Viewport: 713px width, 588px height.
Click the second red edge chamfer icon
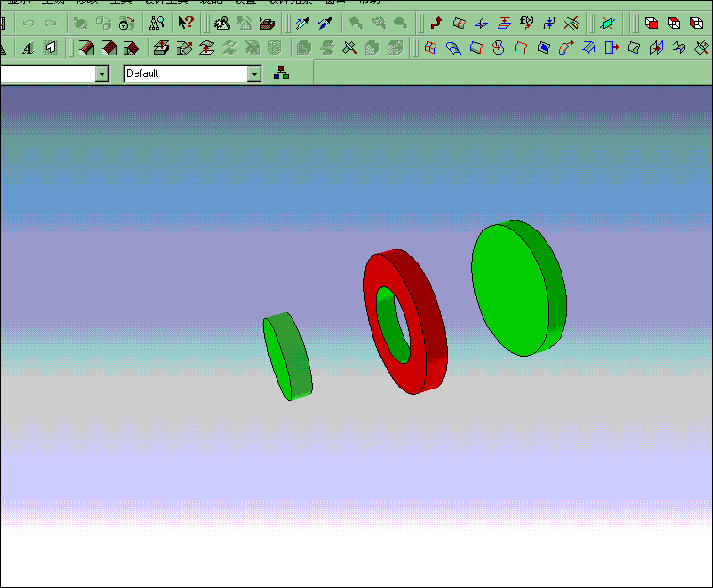[109, 48]
